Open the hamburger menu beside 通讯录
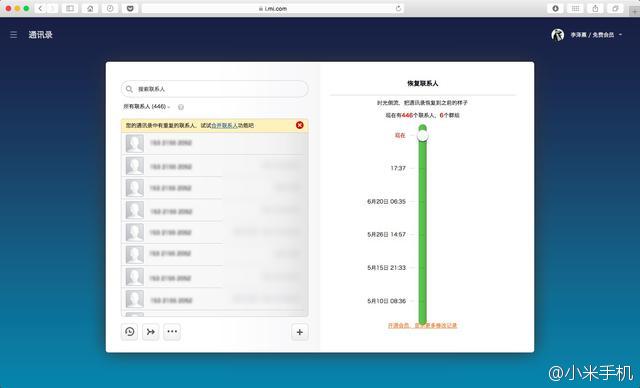This screenshot has width=640, height=388. pyautogui.click(x=13, y=35)
